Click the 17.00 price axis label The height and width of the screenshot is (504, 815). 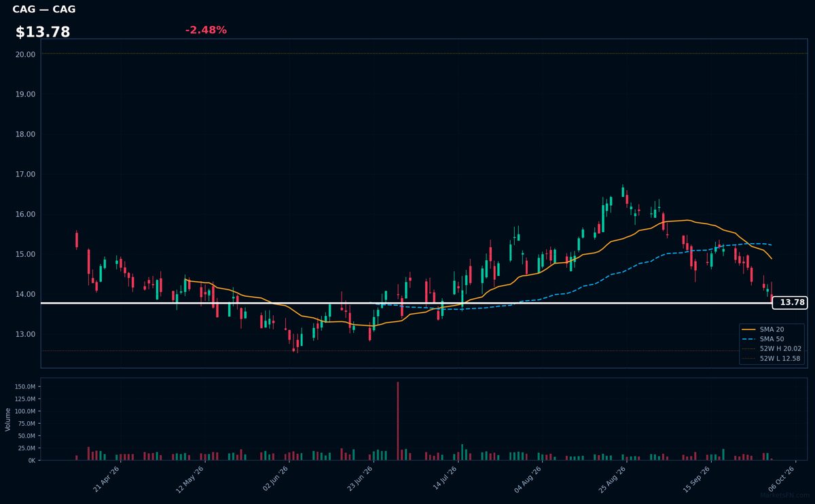point(25,174)
